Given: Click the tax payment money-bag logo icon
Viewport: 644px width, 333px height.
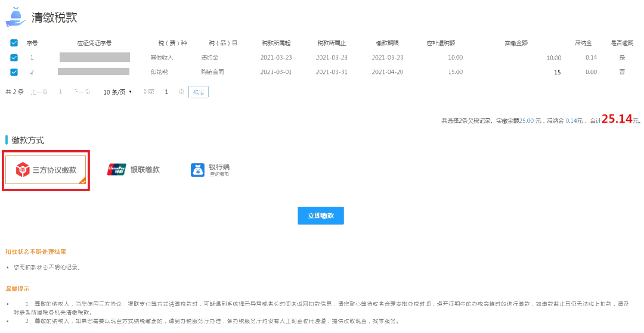Looking at the screenshot, I should tap(15, 17).
